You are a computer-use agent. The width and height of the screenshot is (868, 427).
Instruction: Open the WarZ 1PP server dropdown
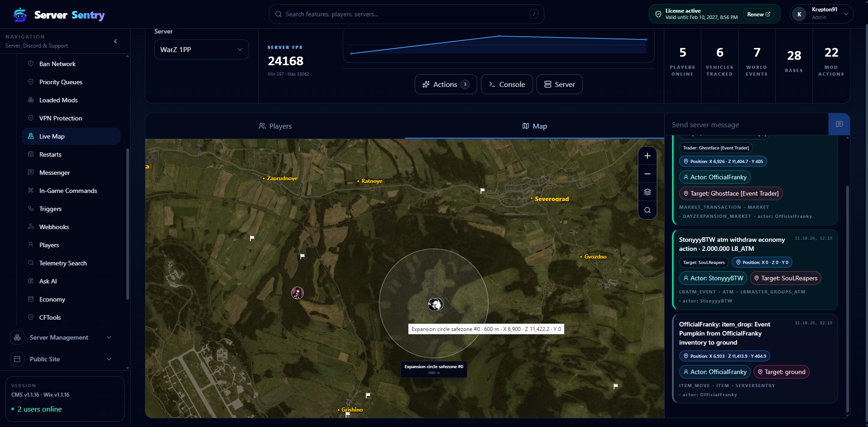tap(201, 49)
